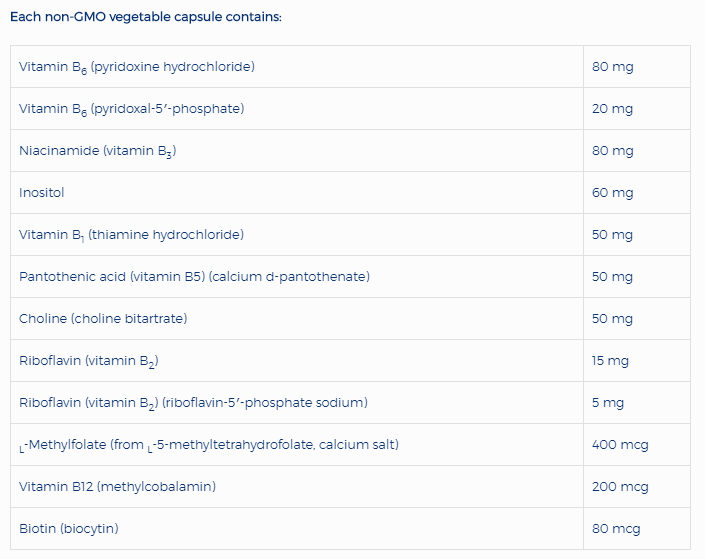The height and width of the screenshot is (559, 705).
Task: Click the 20 mg amount cell
Action: pyautogui.click(x=612, y=109)
